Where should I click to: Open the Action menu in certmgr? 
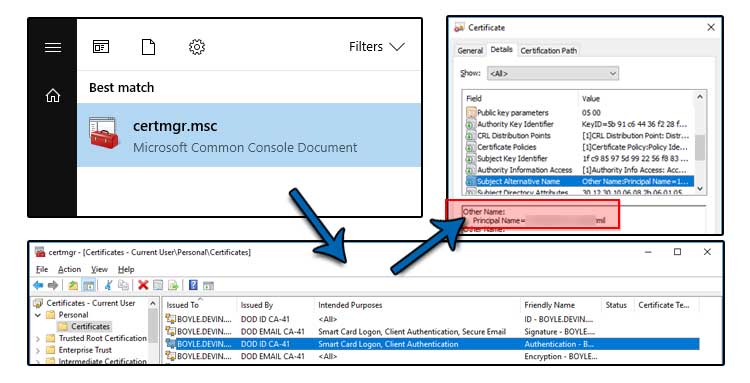[x=69, y=269]
